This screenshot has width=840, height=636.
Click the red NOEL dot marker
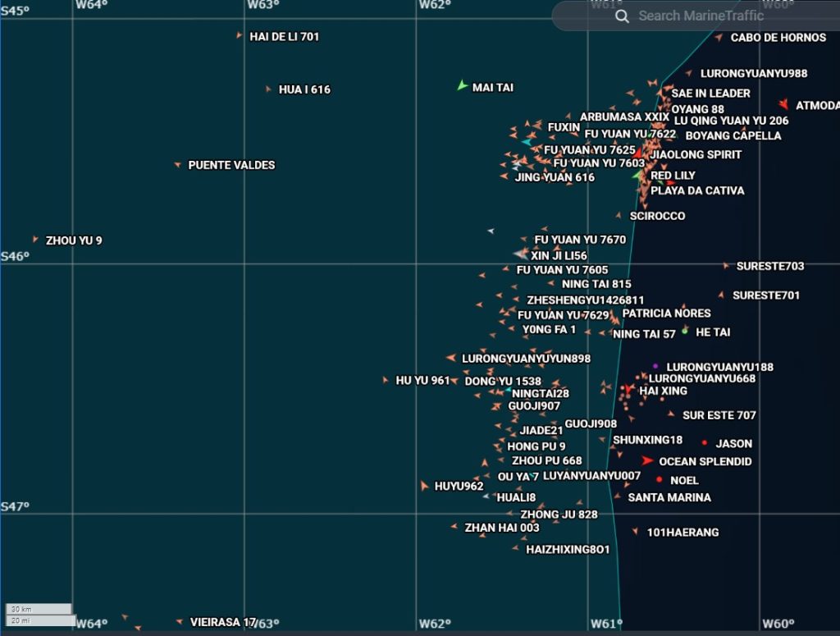(660, 479)
